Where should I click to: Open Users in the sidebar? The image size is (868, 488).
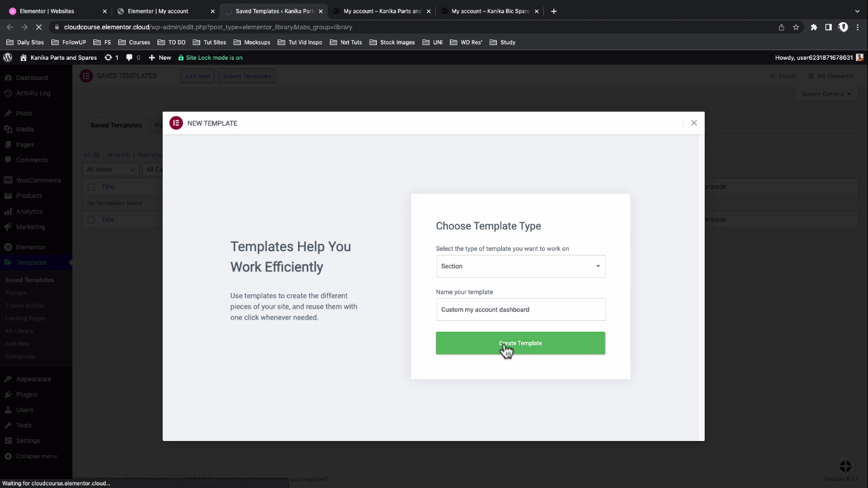point(25,410)
